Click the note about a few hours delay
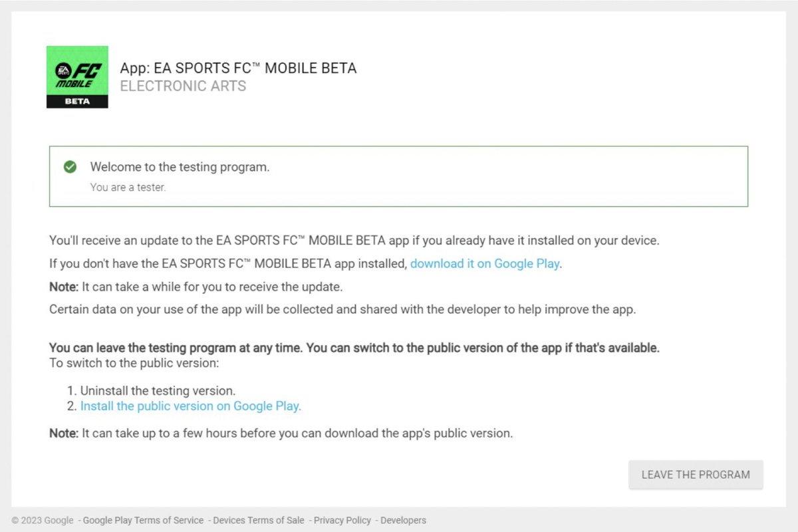 click(281, 433)
